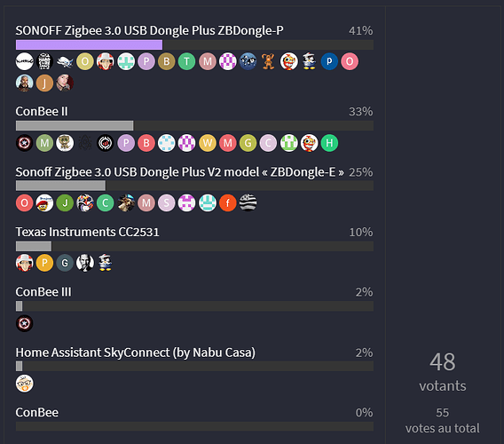Open the orange teddy bear avatar profile

coord(268,61)
